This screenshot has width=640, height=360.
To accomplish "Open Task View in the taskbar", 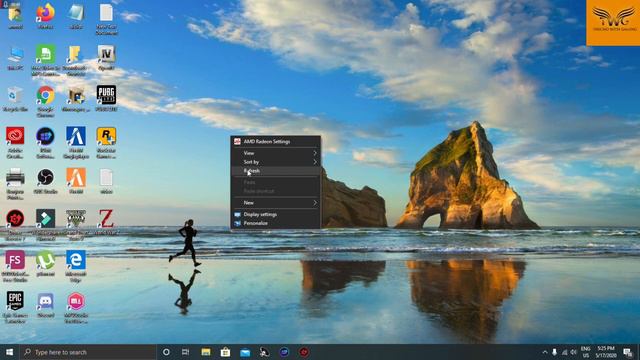I will pos(185,352).
